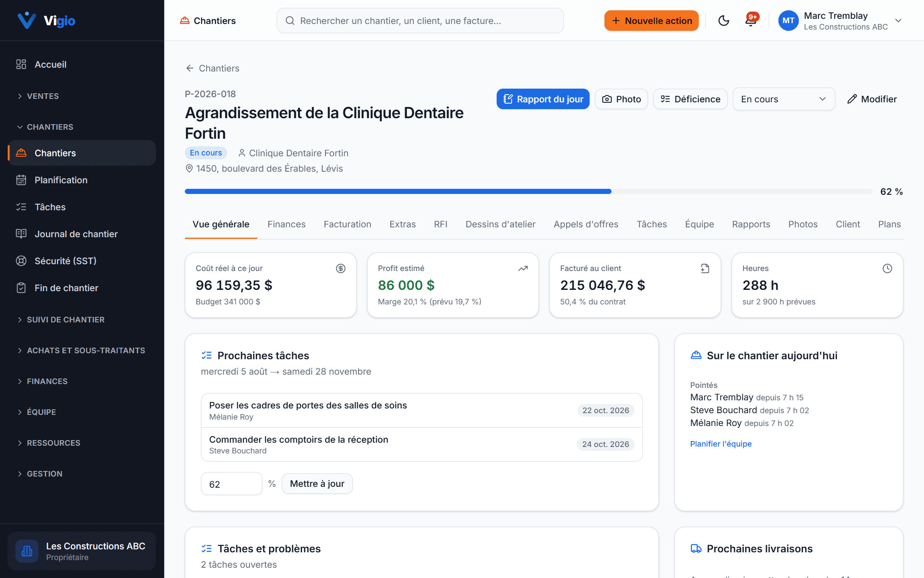924x578 pixels.
Task: Open Sécurité (SST) in sidebar
Action: coord(82,261)
